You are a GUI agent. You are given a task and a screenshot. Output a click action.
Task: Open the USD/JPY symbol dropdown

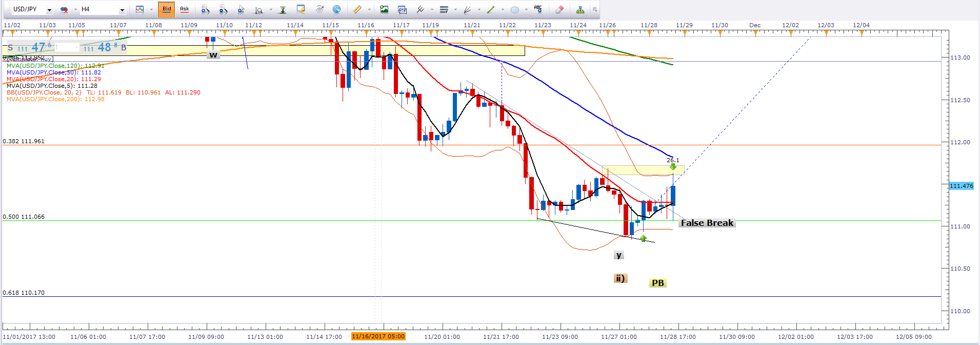coord(49,10)
